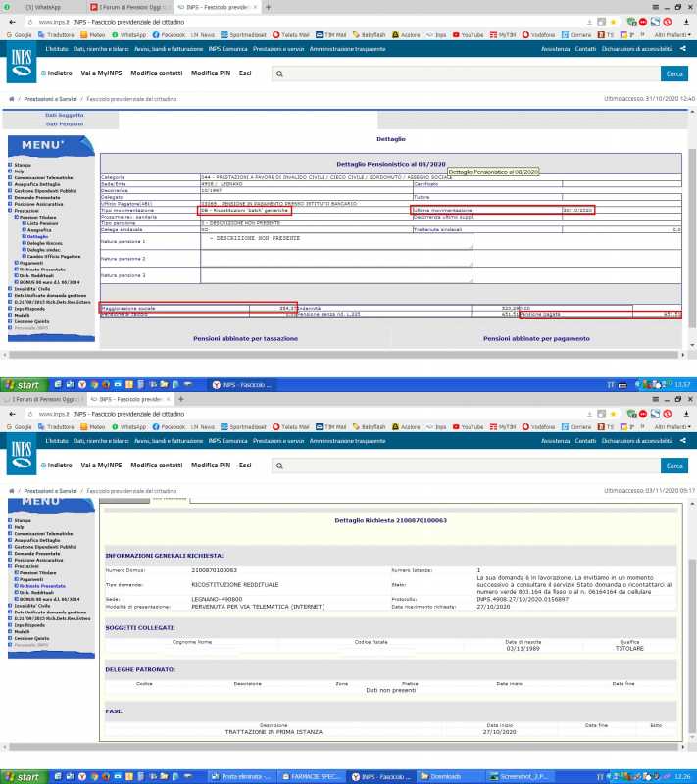Open the Downloads taskbar item
This screenshot has height=784, width=697.
click(452, 776)
